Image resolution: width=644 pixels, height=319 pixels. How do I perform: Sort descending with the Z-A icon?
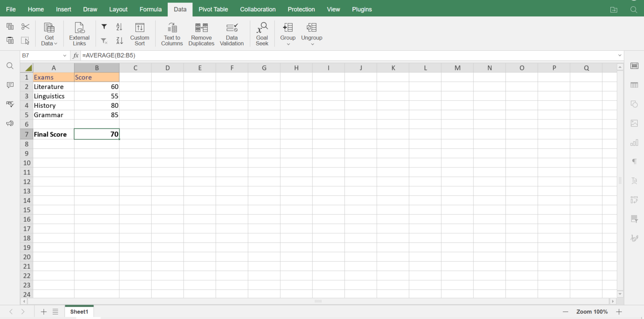click(x=119, y=41)
